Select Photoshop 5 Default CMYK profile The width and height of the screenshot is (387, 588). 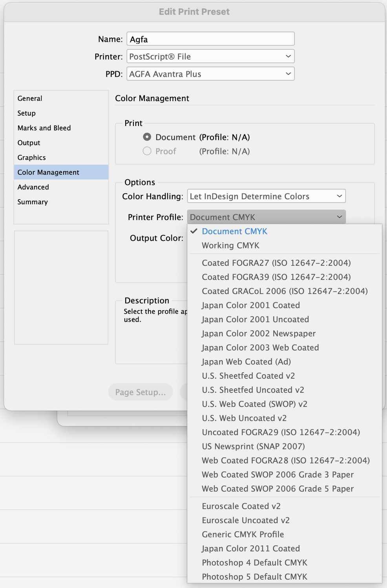pos(254,577)
